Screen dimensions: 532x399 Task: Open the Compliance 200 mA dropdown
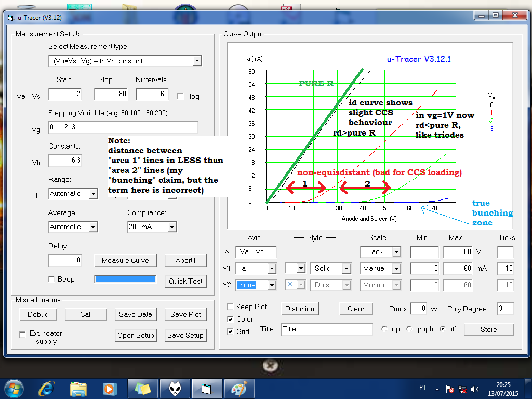click(x=172, y=227)
